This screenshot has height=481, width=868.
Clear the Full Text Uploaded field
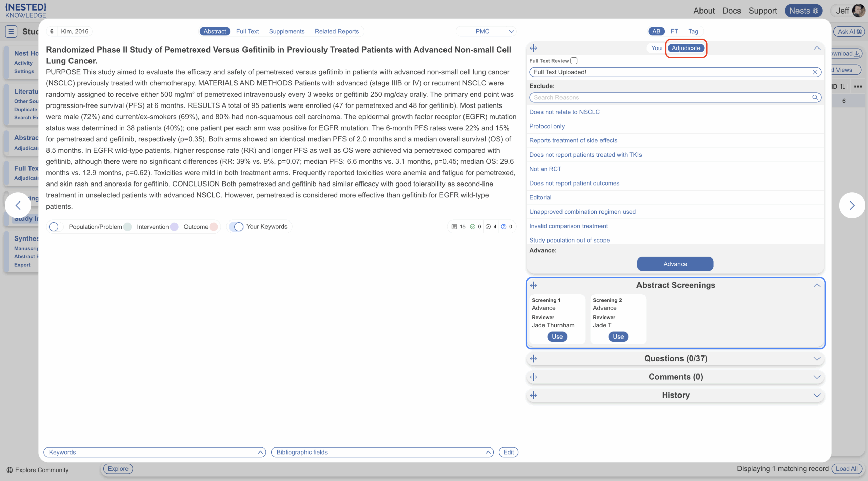tap(815, 72)
